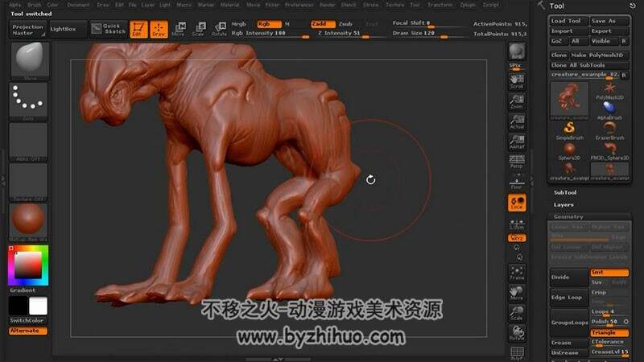
Task: Click the right-shelf Scale view icon
Action: click(517, 313)
